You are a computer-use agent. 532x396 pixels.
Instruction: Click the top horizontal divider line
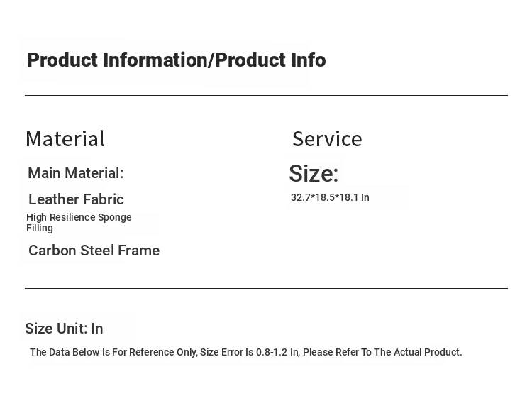266,95
